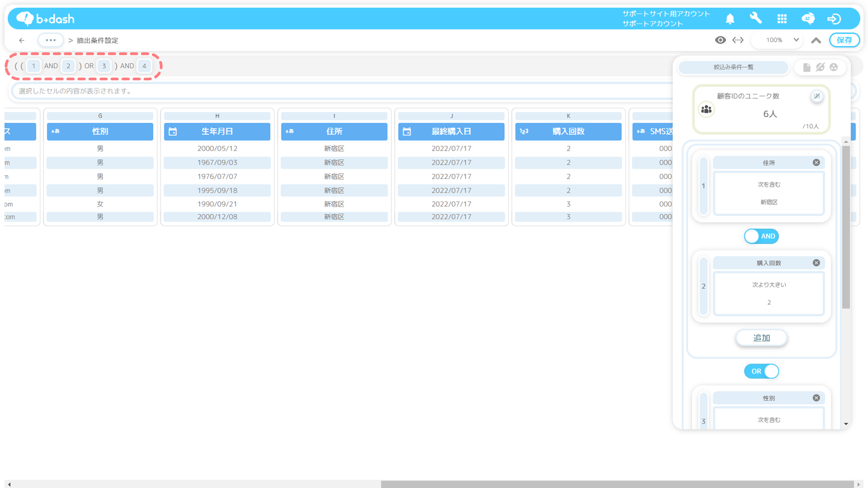The image size is (868, 488).
Task: Click the document icon in the filter panel
Action: pos(806,67)
